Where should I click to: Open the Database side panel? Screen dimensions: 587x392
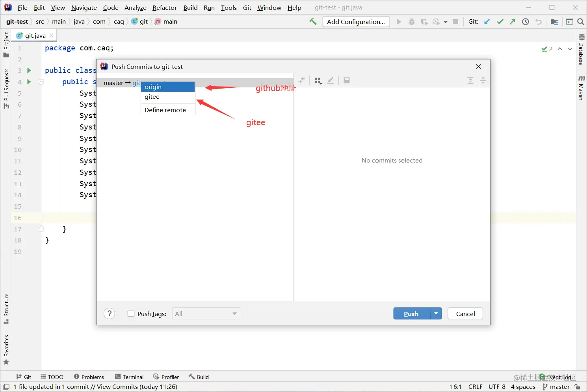(x=581, y=50)
